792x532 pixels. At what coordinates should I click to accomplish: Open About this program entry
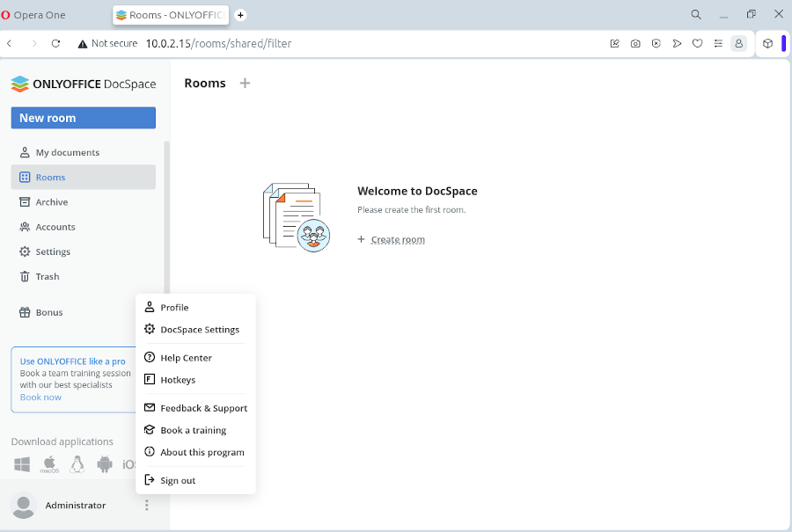pos(195,453)
